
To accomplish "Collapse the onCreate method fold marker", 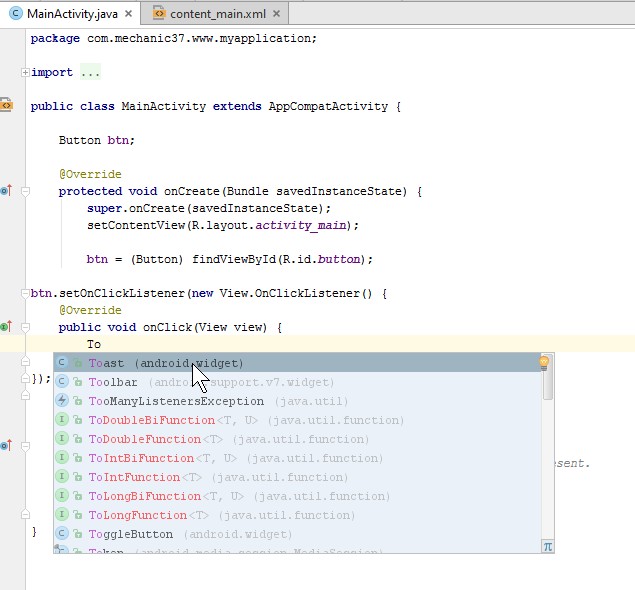I will point(25,191).
